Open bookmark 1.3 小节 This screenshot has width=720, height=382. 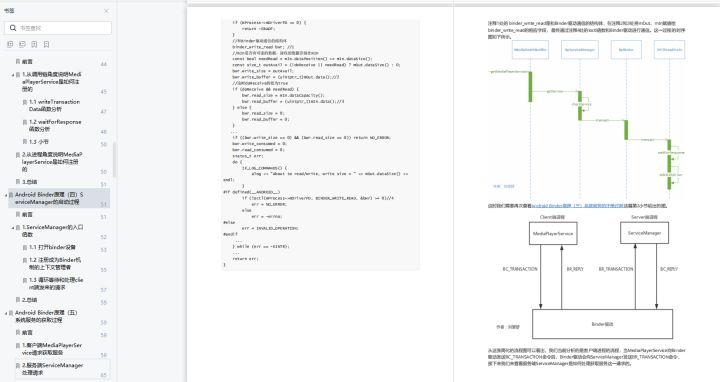39,142
